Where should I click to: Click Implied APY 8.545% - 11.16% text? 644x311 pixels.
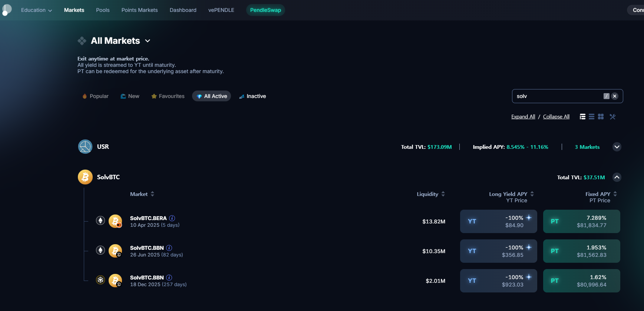511,147
